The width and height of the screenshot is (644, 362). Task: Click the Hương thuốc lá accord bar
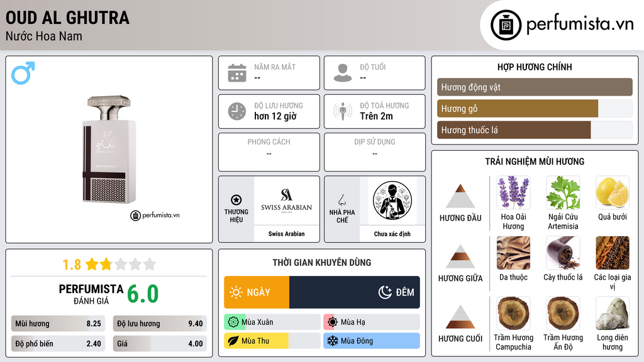(535, 129)
